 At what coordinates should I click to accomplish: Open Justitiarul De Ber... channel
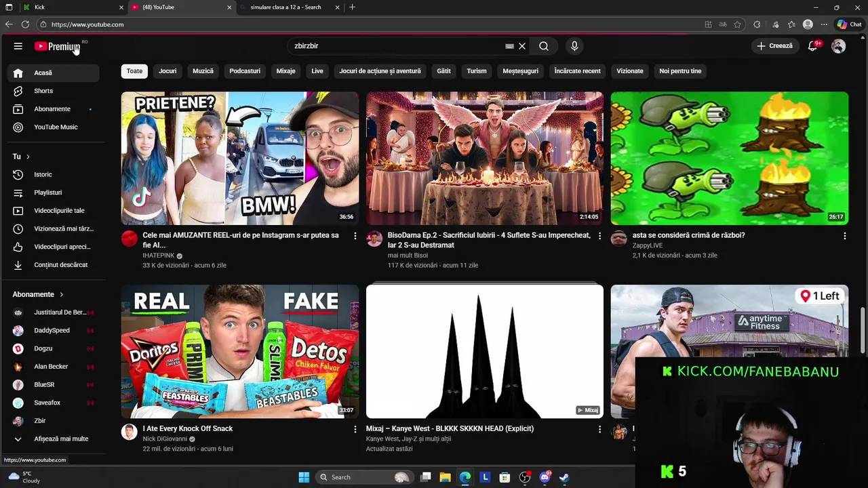point(54,312)
